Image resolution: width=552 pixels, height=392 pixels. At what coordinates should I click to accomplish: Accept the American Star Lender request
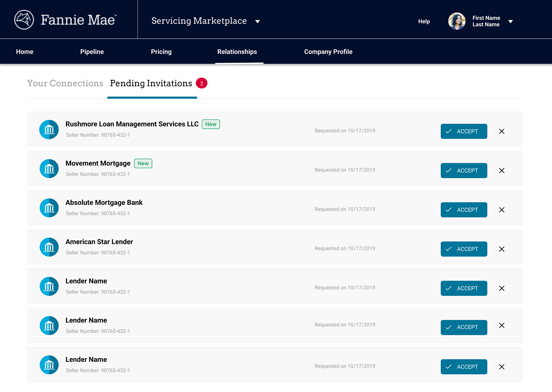464,249
